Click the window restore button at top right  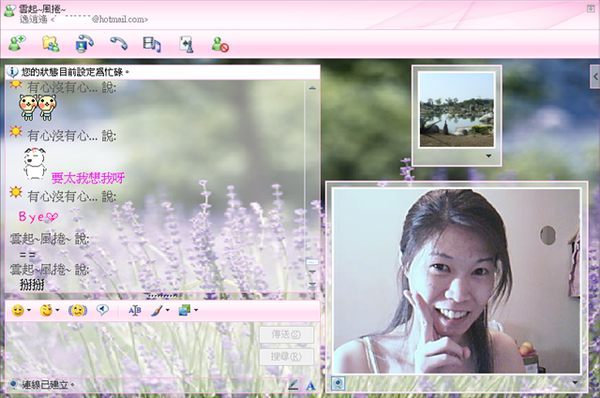(x=591, y=8)
